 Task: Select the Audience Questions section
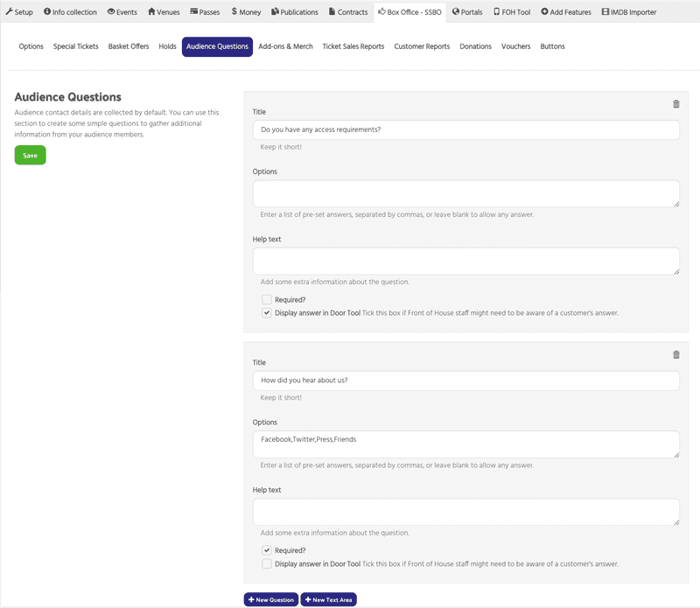pyautogui.click(x=217, y=46)
